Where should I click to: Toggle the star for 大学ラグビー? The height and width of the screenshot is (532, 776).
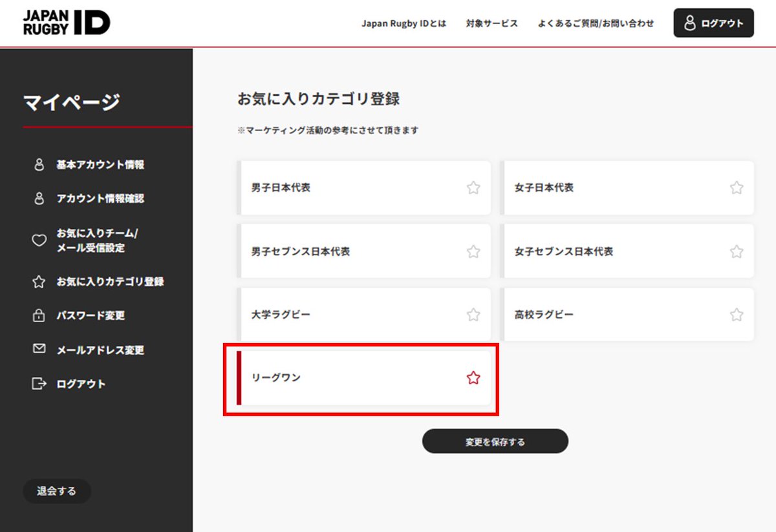[473, 315]
